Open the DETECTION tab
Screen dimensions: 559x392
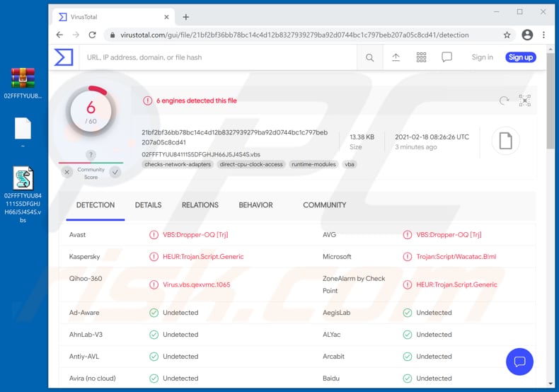[x=96, y=205]
